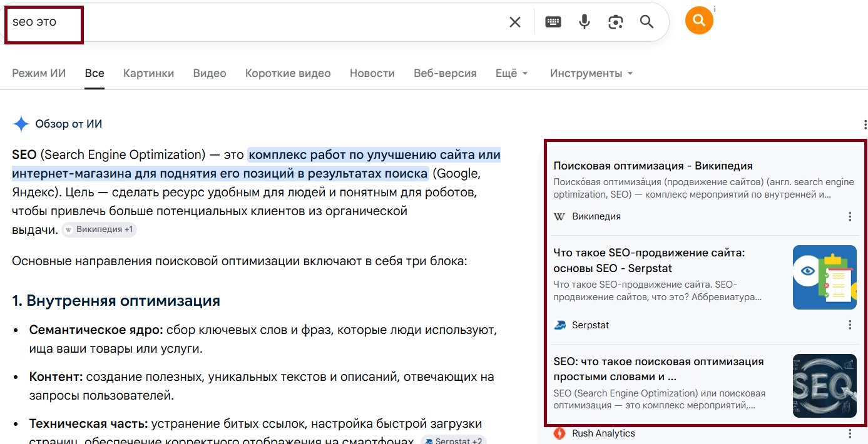The image size is (868, 444).
Task: Open SEO: что такое поисковая оптимизация link
Action: click(x=658, y=369)
